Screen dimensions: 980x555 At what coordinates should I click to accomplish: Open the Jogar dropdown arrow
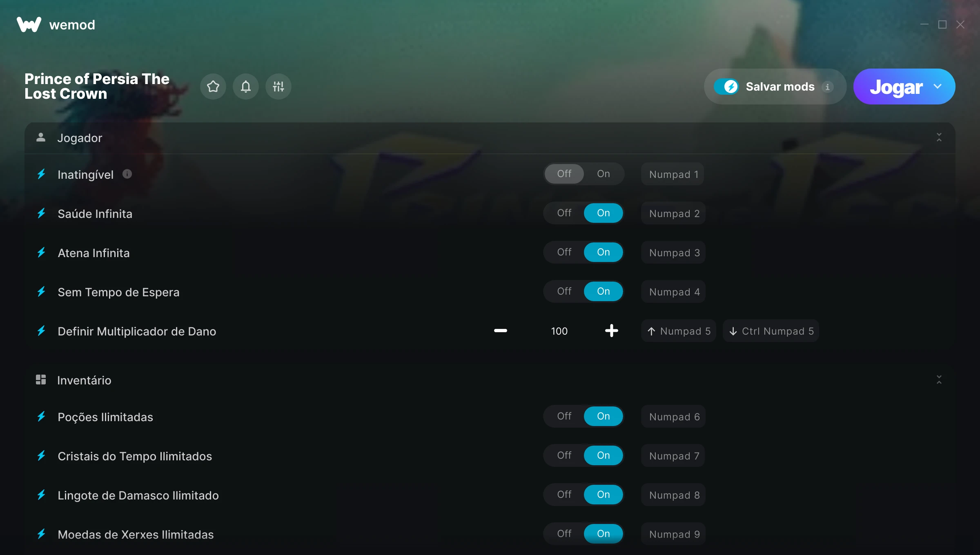(938, 87)
